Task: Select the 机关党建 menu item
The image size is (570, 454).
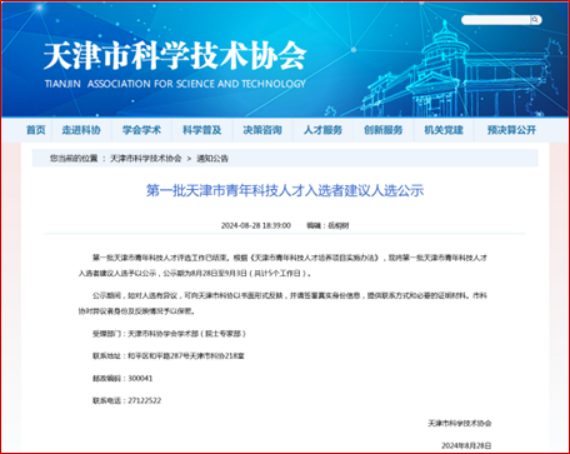Action: [x=443, y=130]
